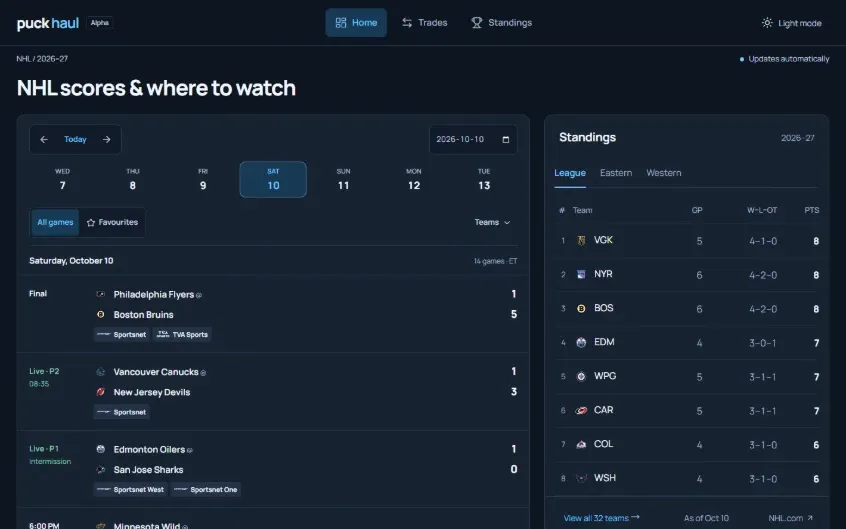846x529 pixels.
Task: Select Wed 7 in the day strip
Action: point(63,180)
